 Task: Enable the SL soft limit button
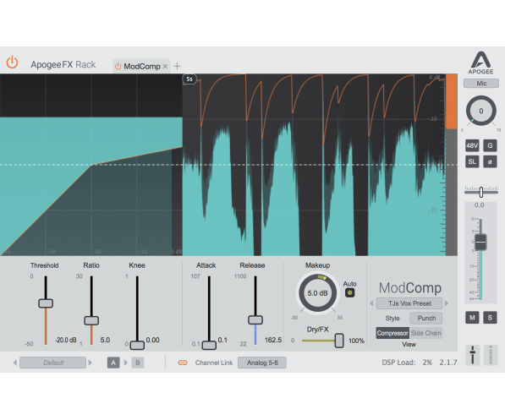pyautogui.click(x=472, y=161)
